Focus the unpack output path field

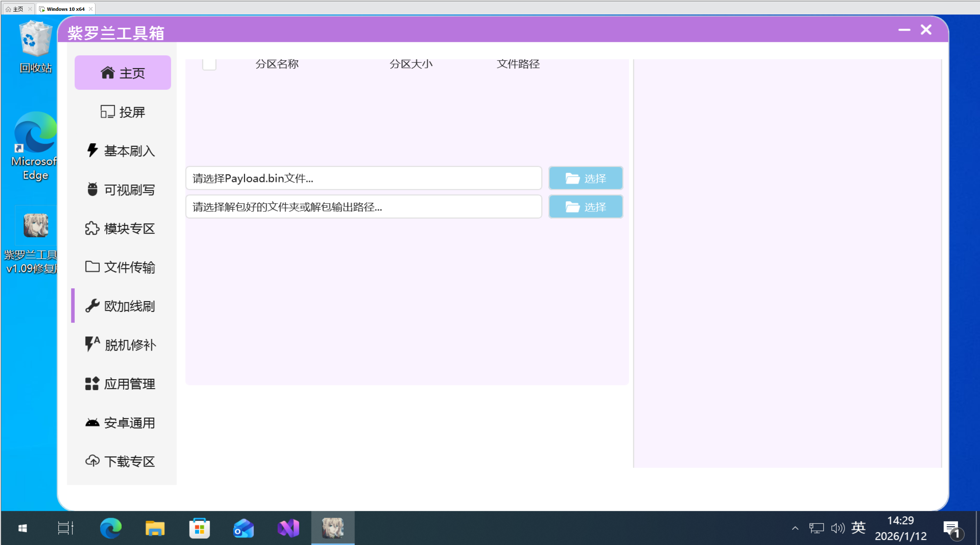pos(363,207)
